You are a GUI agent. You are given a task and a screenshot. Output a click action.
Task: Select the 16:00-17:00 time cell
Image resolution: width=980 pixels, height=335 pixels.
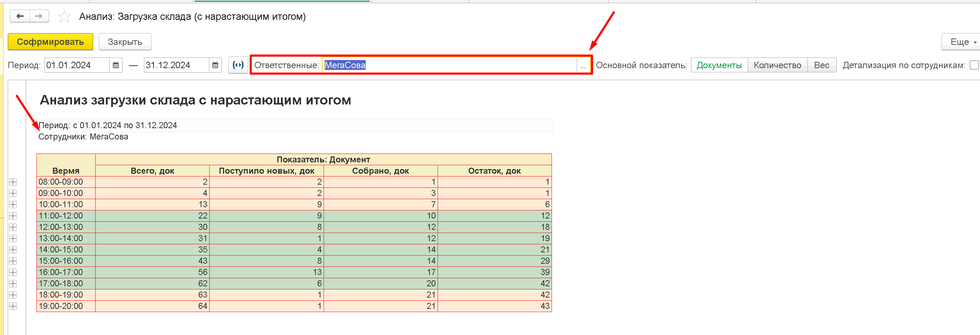coord(66,272)
